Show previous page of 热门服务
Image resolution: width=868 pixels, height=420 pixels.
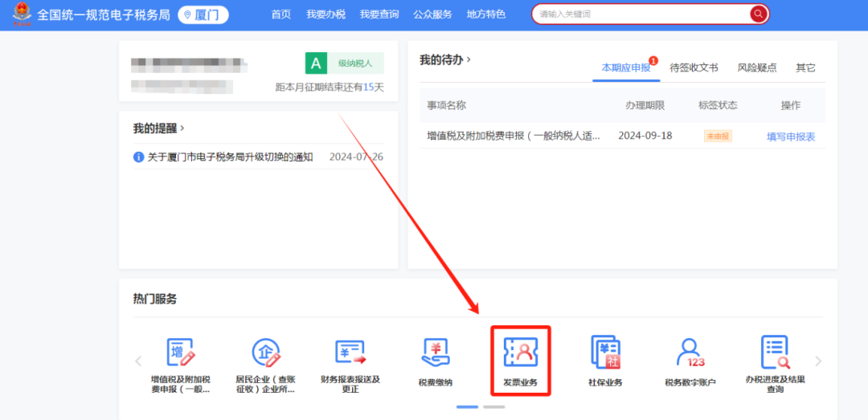pos(138,361)
